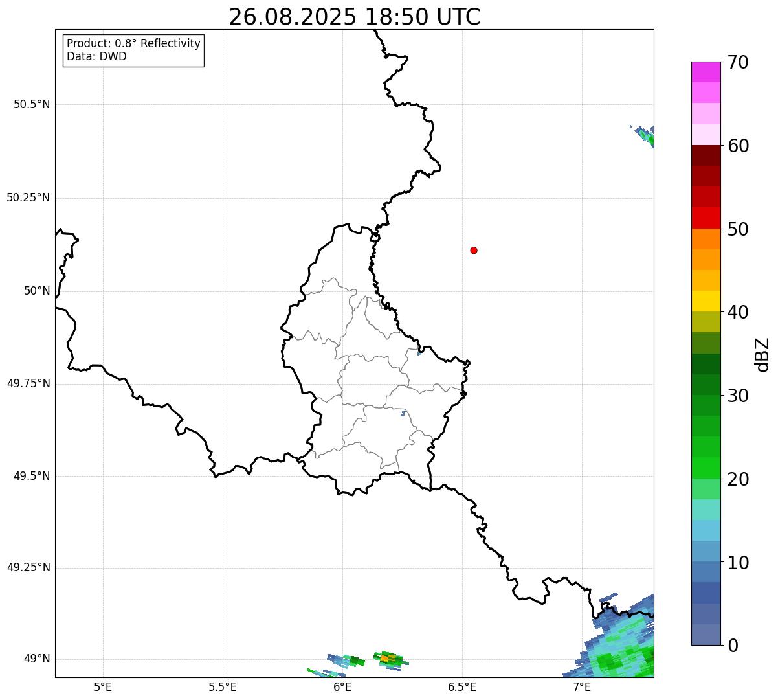The width and height of the screenshot is (778, 700).
Task: Click the colorbar tick label 60
Action: [738, 146]
